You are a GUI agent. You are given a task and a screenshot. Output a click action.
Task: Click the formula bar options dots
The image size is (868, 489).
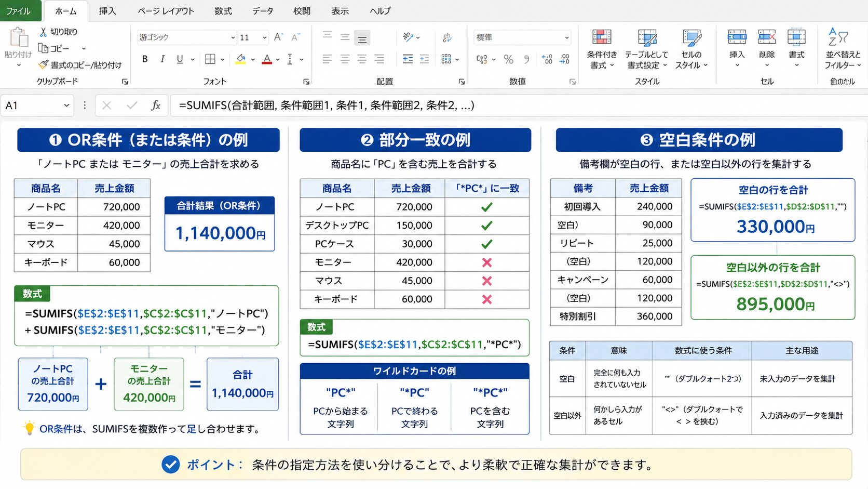(x=85, y=105)
